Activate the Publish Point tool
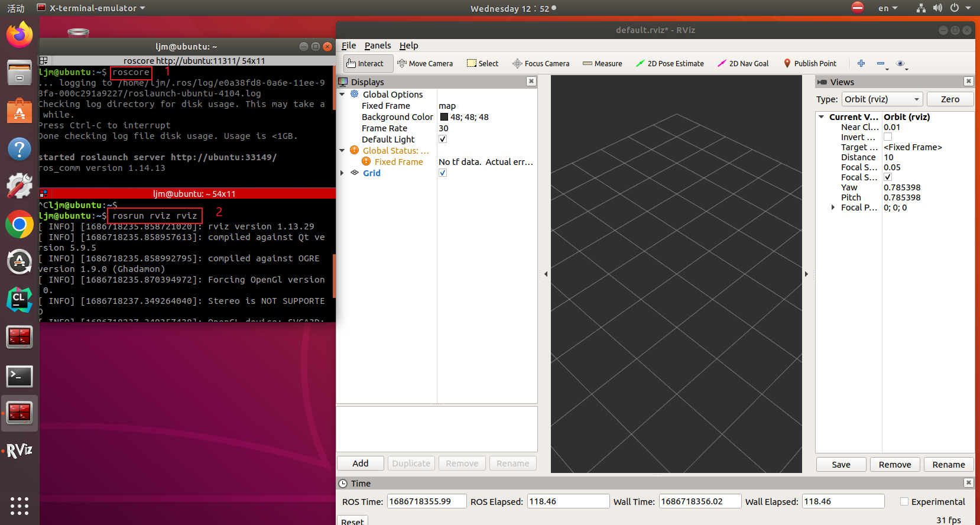Viewport: 980px width, 525px height. 810,63
